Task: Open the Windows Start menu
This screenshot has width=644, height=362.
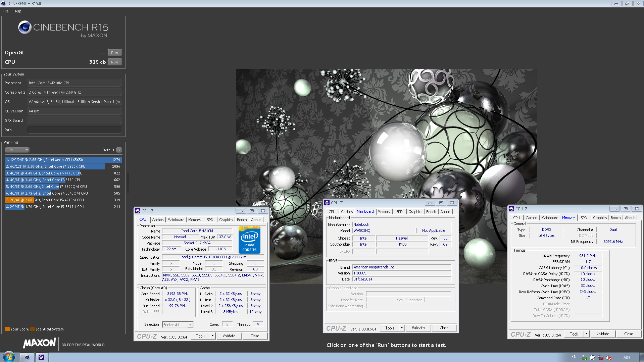Action: pos(9,357)
